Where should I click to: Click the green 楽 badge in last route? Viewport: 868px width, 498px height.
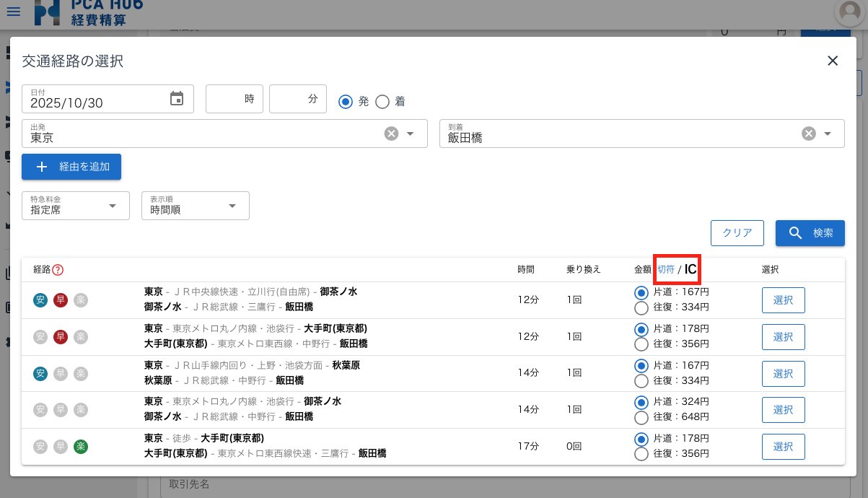point(81,447)
